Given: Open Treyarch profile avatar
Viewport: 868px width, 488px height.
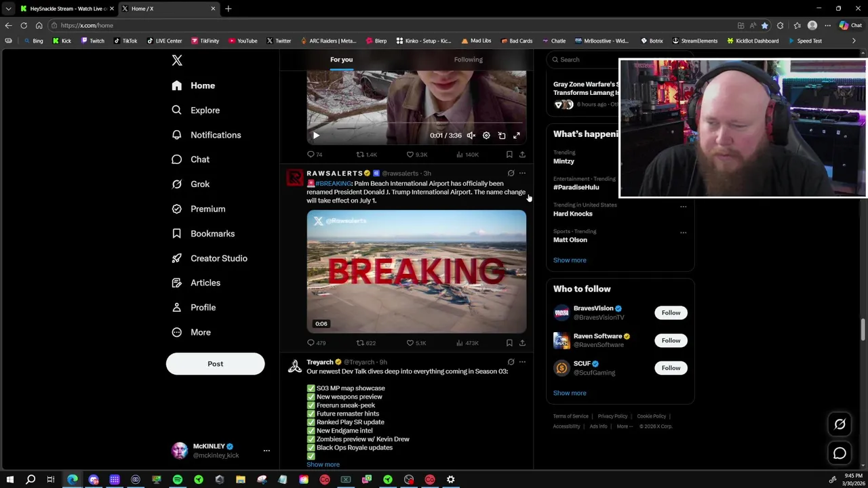Looking at the screenshot, I should pyautogui.click(x=295, y=367).
